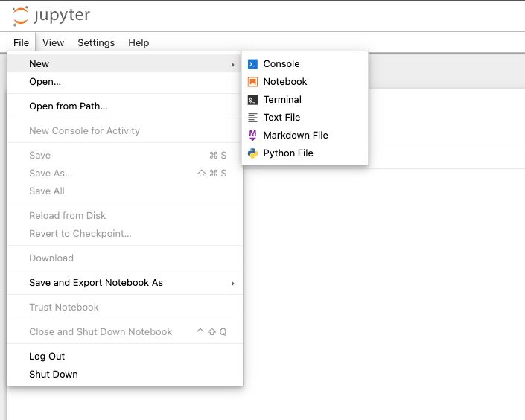Click Close and Shut Down Notebook
The image size is (525, 420).
click(x=125, y=332)
